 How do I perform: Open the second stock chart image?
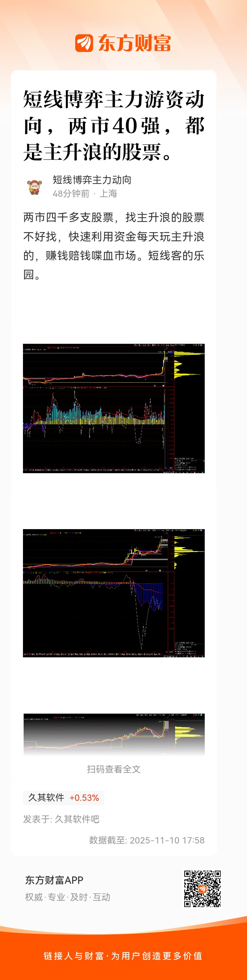point(114,593)
